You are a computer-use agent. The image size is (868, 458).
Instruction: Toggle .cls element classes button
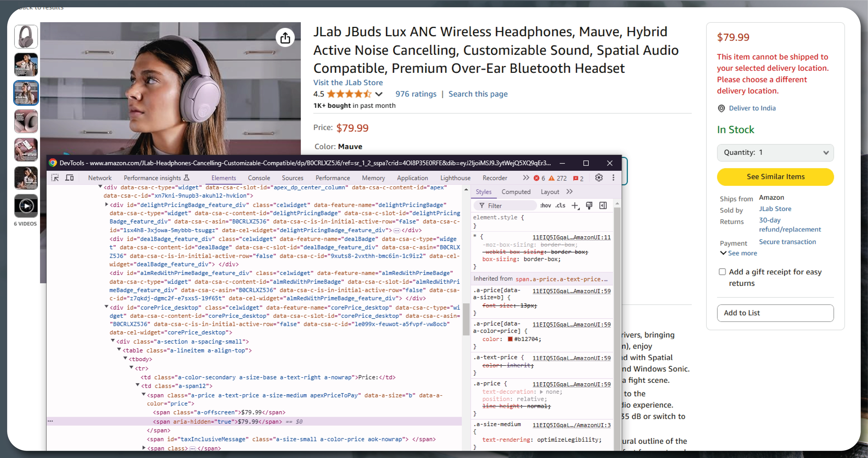coord(560,206)
